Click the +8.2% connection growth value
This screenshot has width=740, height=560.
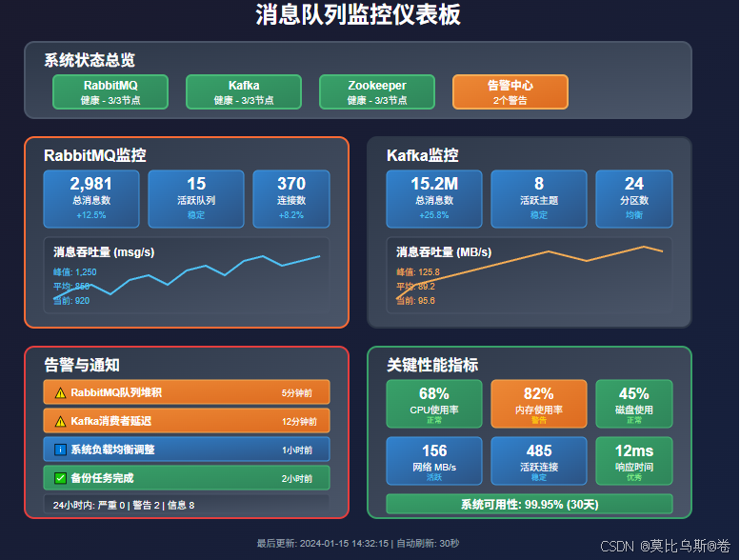tap(291, 215)
